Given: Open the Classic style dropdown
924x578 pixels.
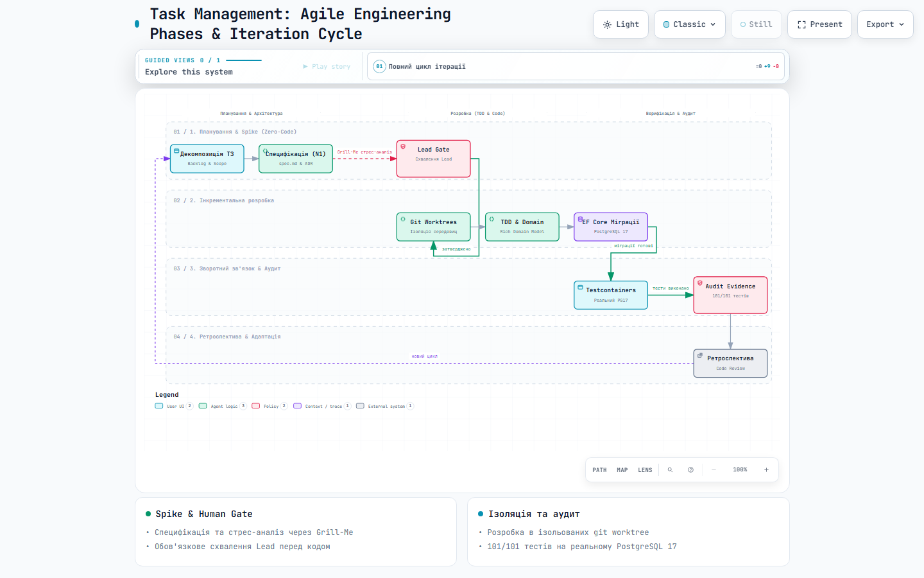Looking at the screenshot, I should click(689, 24).
